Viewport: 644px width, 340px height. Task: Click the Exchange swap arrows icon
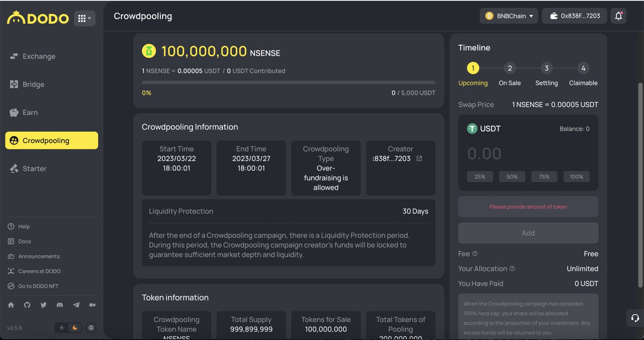14,56
